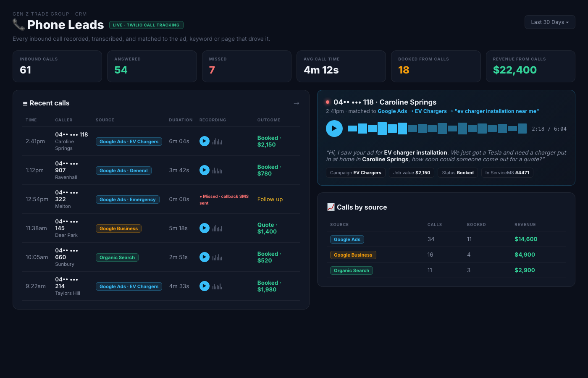This screenshot has width=588, height=378.
Task: Open the In ServiceM8 #4471 chip
Action: [507, 173]
